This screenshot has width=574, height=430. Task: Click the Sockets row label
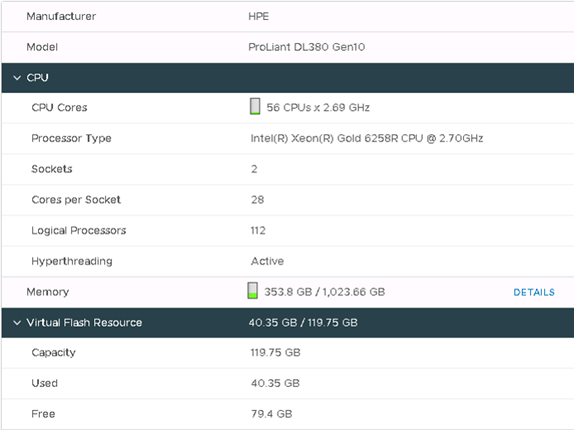click(52, 169)
